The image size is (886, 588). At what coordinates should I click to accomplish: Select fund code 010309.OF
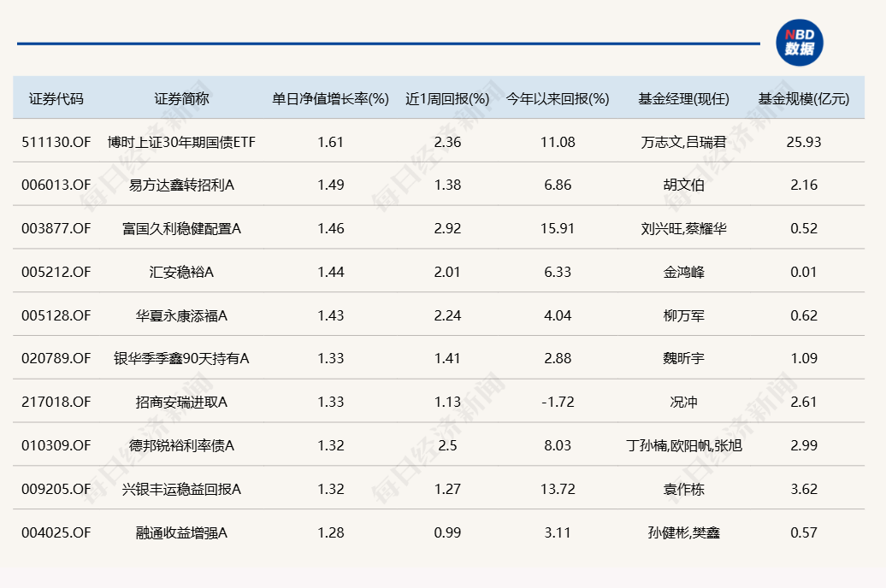[56, 445]
